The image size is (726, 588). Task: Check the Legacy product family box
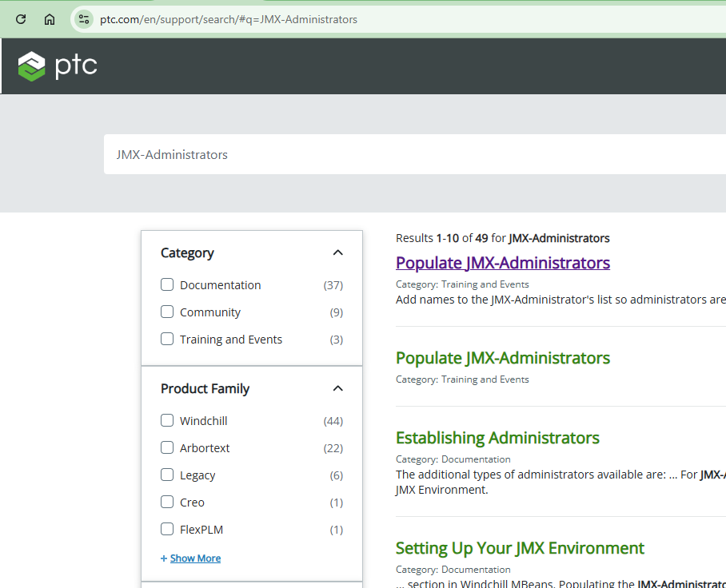pos(167,475)
